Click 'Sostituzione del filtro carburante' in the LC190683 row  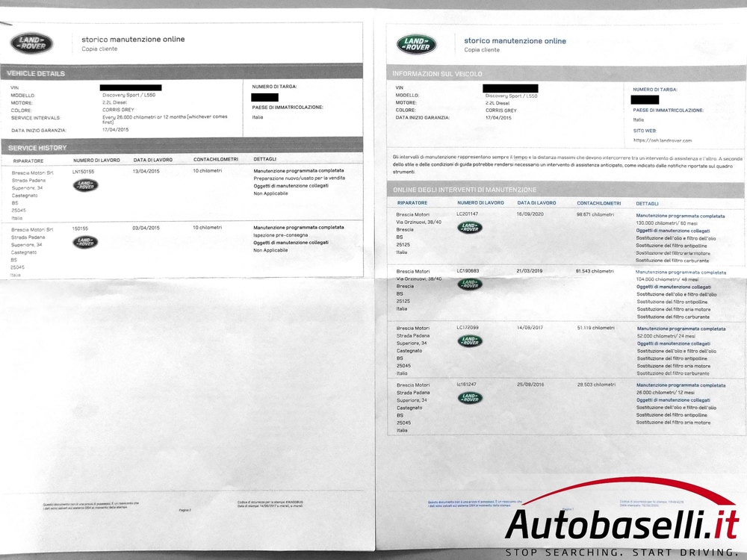673,317
